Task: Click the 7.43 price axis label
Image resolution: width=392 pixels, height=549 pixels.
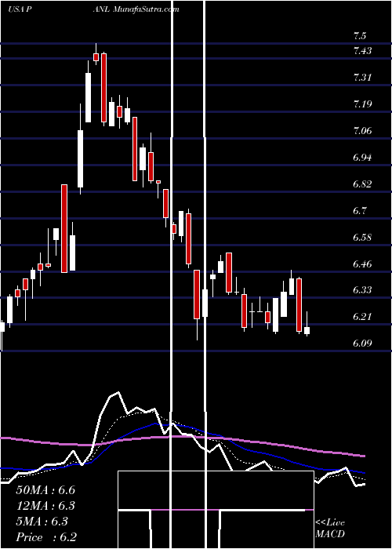Action: (362, 51)
